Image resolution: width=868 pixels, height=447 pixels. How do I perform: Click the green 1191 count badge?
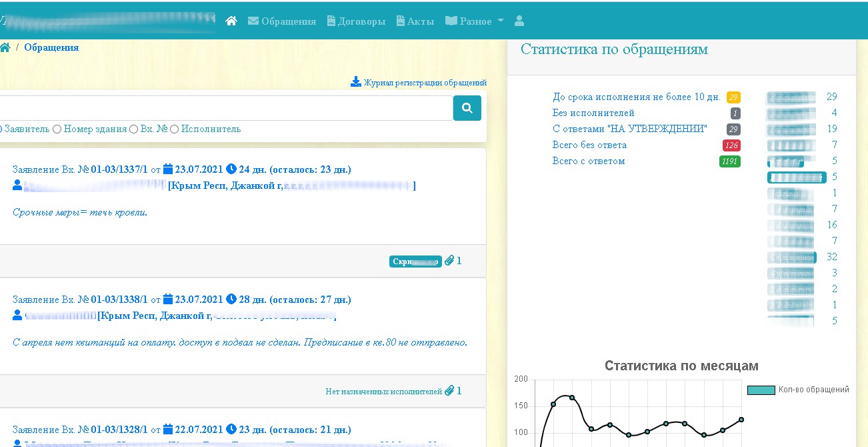[730, 161]
